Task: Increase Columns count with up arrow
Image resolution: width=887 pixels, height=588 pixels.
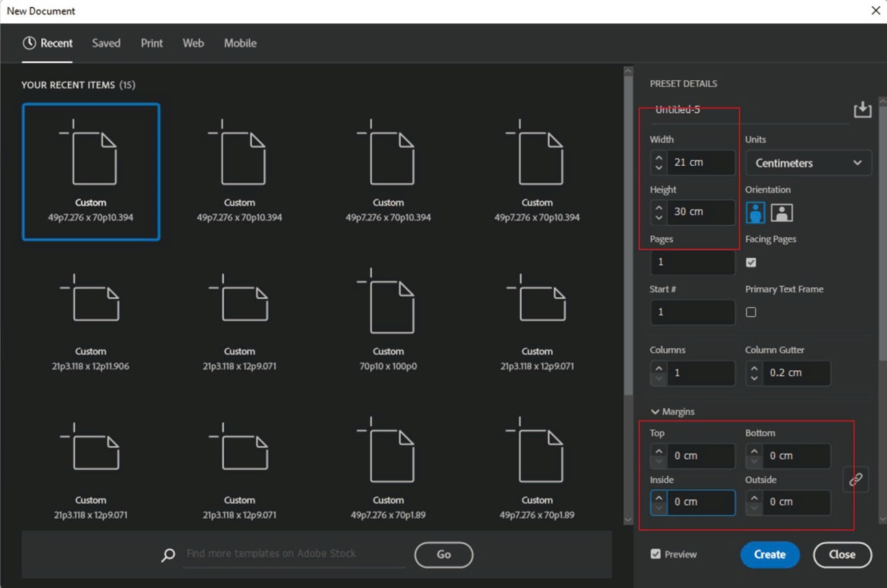Action: click(659, 368)
